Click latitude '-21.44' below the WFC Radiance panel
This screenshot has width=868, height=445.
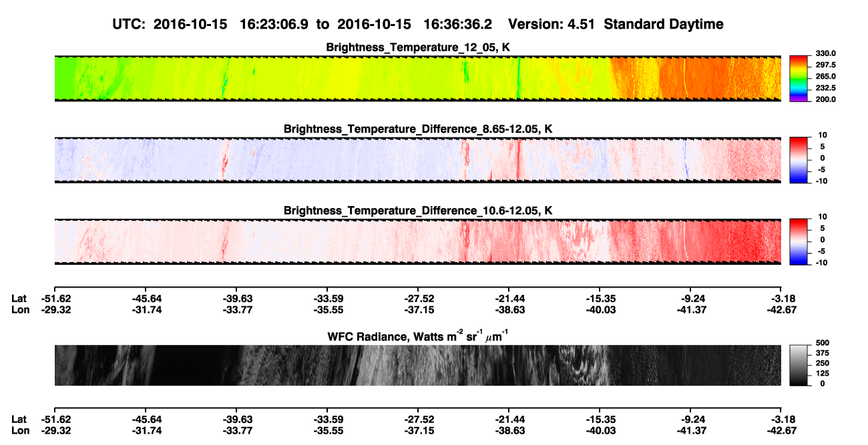509,419
